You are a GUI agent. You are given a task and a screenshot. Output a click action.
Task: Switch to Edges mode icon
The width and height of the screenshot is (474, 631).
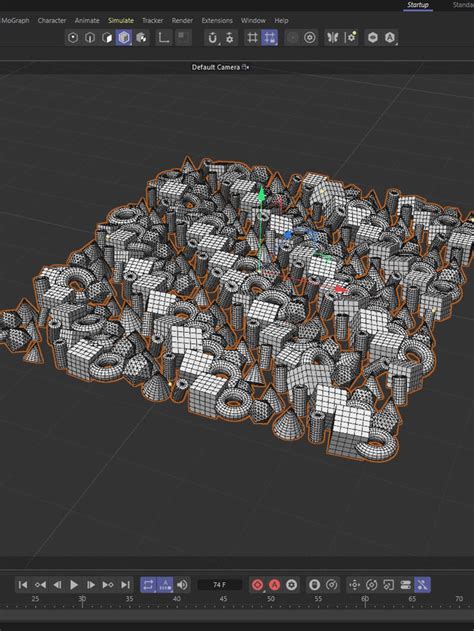pos(90,38)
